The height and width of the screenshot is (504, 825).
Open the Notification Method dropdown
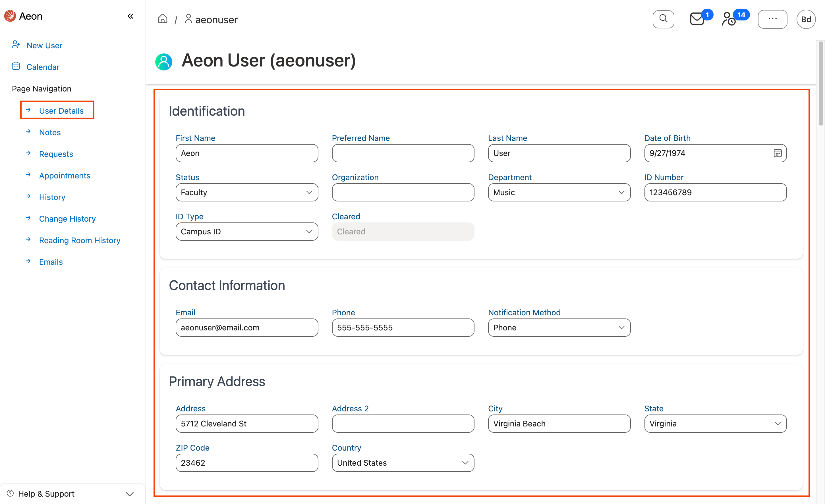pyautogui.click(x=559, y=327)
